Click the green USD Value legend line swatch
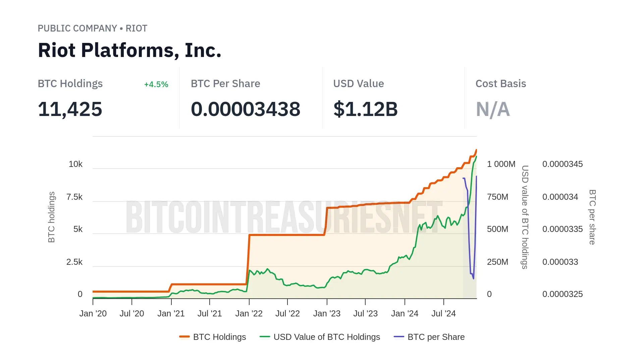 click(265, 337)
